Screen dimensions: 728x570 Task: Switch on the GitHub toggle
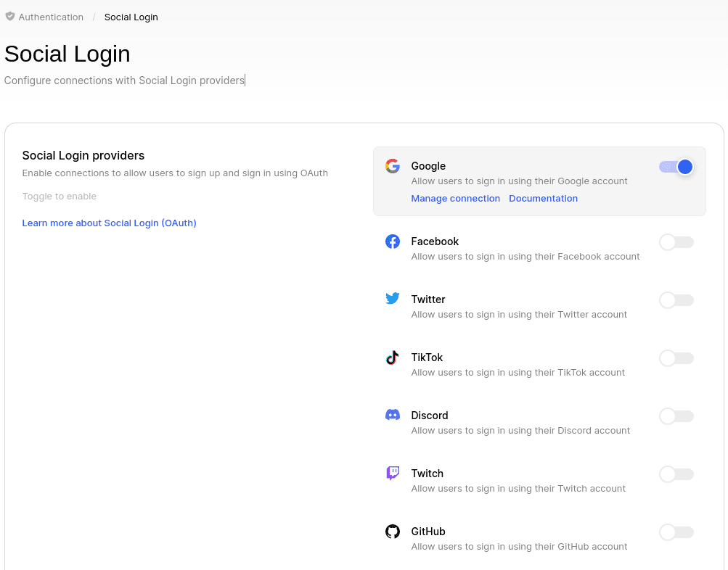[676, 532]
